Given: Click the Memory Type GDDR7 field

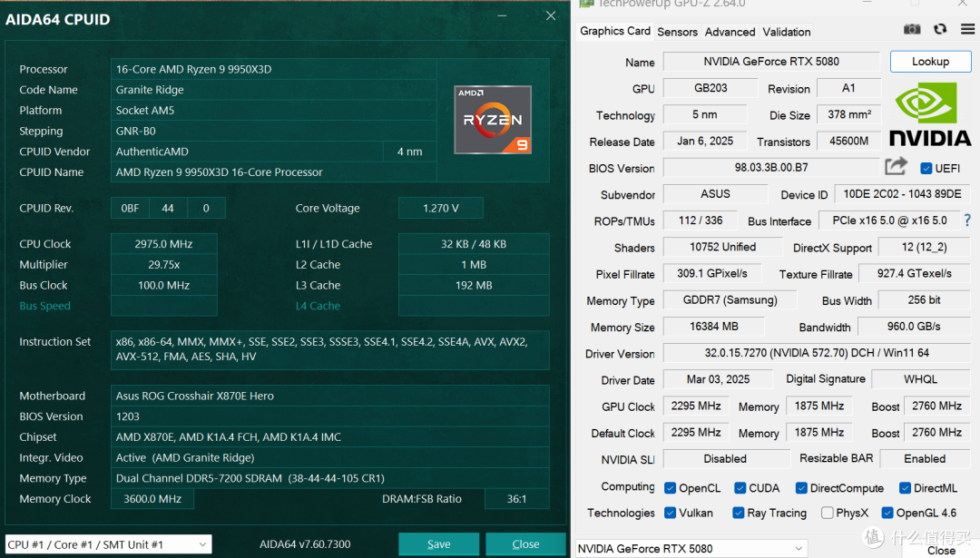Looking at the screenshot, I should point(730,300).
